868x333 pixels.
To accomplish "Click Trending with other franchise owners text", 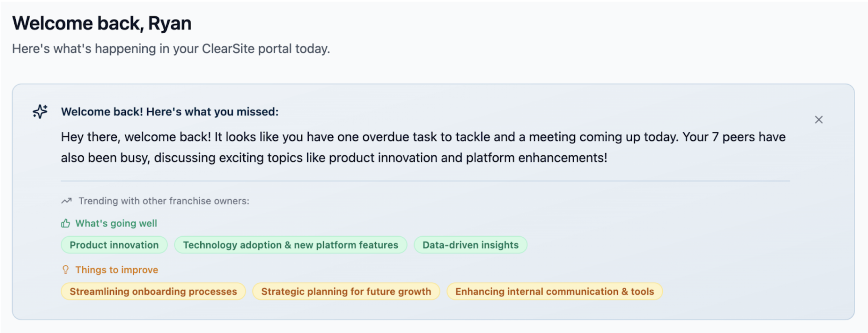I will click(164, 201).
